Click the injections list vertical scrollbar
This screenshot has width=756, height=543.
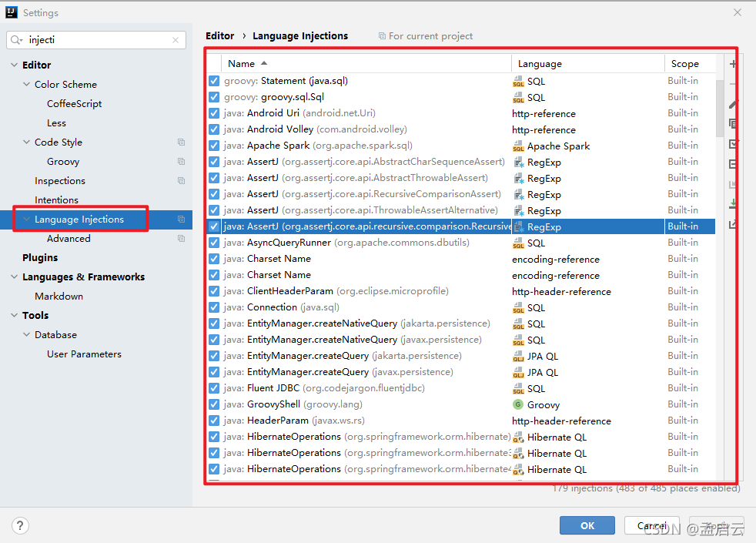(720, 109)
